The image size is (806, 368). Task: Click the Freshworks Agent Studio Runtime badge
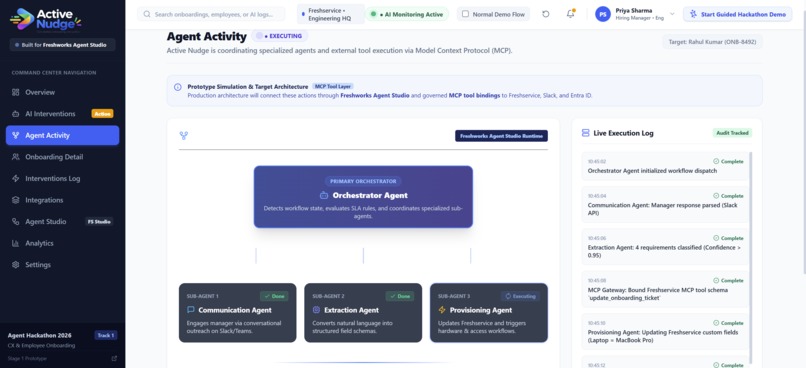tap(501, 136)
